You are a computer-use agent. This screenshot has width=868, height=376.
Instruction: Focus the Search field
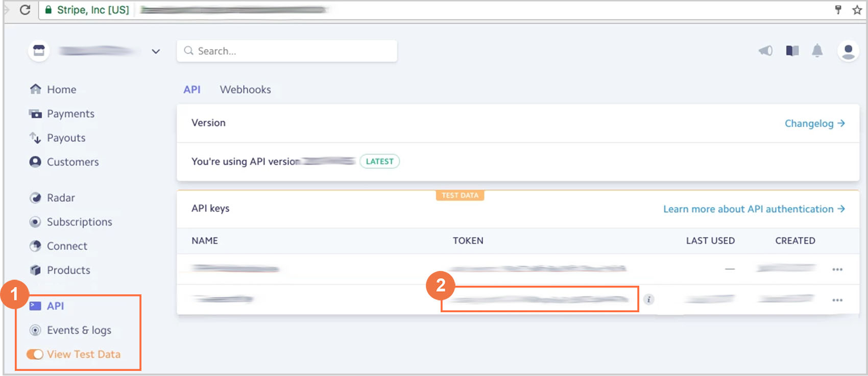click(x=287, y=51)
